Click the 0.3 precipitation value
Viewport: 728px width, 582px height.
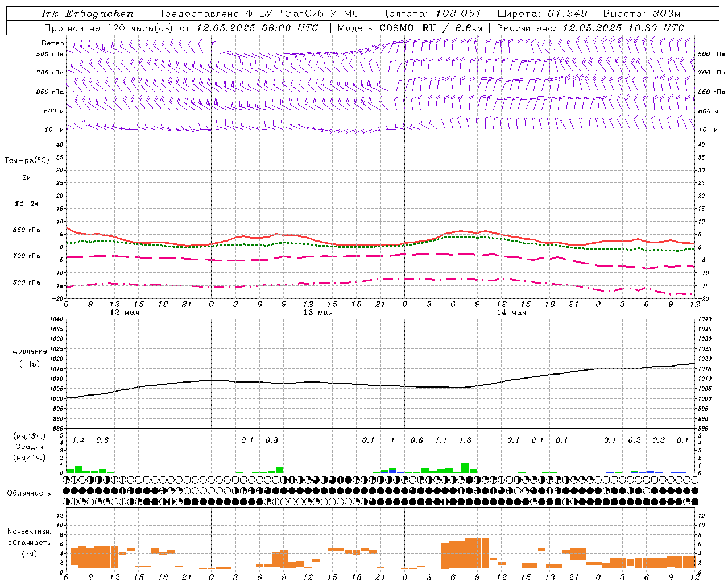[x=659, y=440]
